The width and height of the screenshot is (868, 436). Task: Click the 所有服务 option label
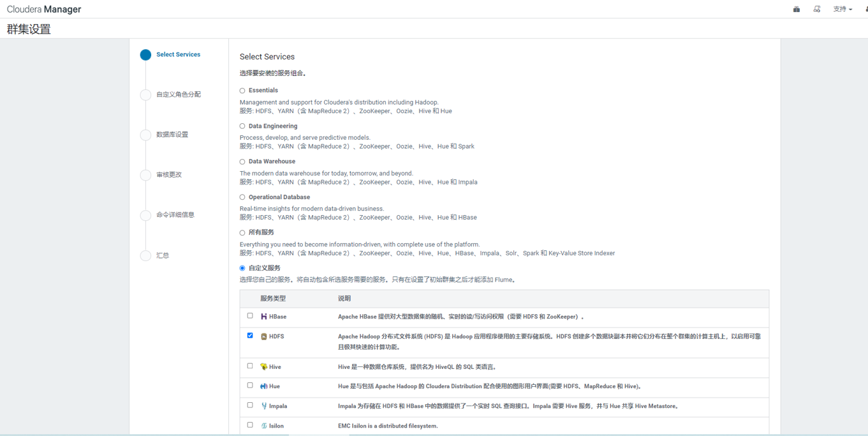click(x=261, y=232)
